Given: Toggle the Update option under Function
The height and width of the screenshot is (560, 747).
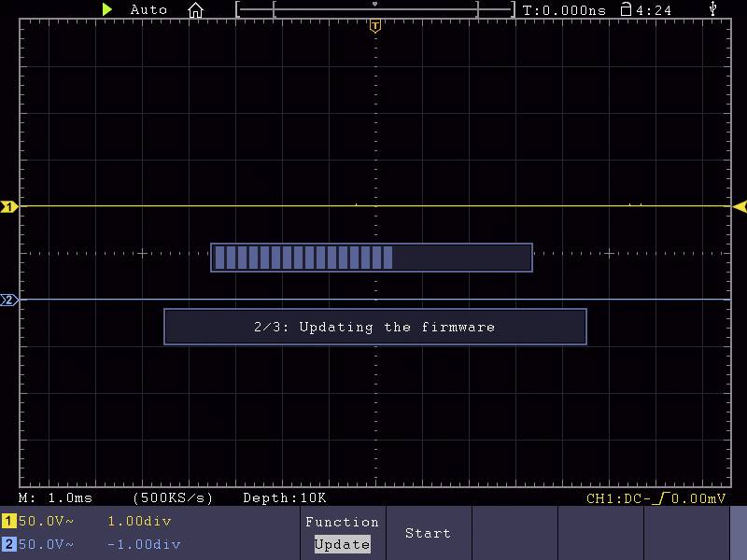Looking at the screenshot, I should [x=341, y=544].
